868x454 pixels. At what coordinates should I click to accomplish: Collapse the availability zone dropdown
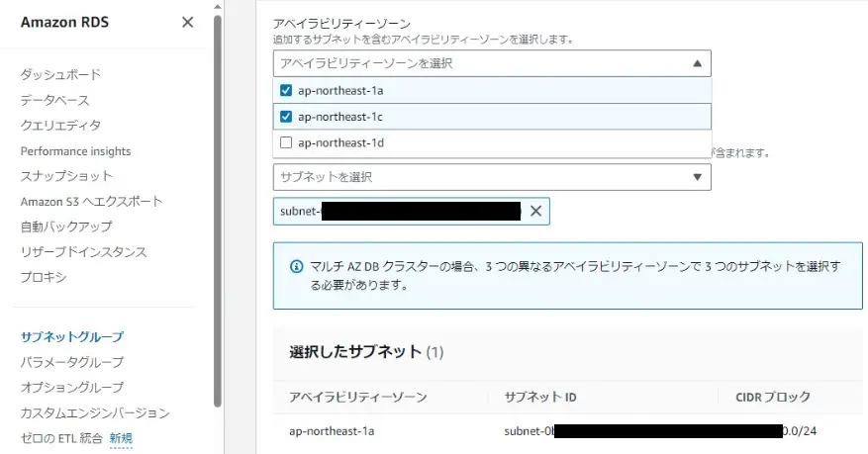(x=696, y=63)
